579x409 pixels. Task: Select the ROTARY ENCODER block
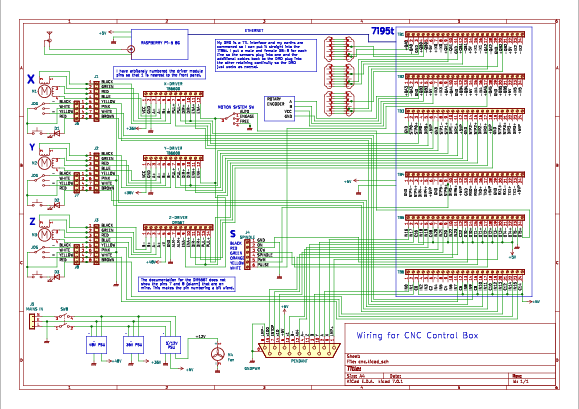[280, 108]
